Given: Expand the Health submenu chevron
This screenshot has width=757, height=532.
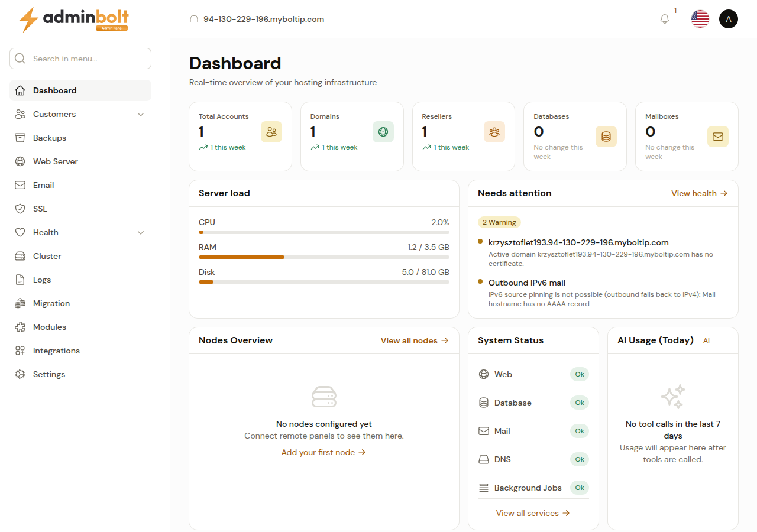Looking at the screenshot, I should click(x=141, y=232).
